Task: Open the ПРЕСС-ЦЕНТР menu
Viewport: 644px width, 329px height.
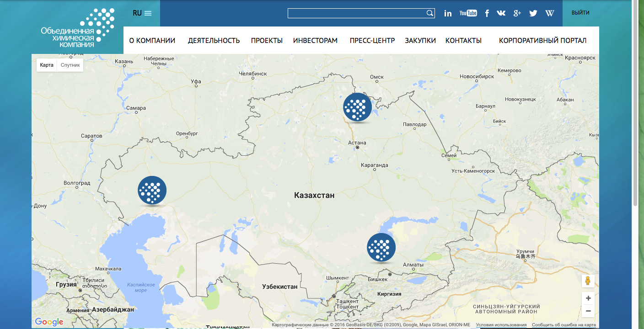Action: (x=372, y=41)
